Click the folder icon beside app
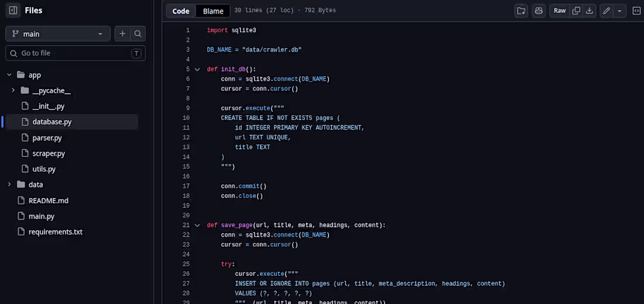This screenshot has height=304, width=644. (x=21, y=75)
